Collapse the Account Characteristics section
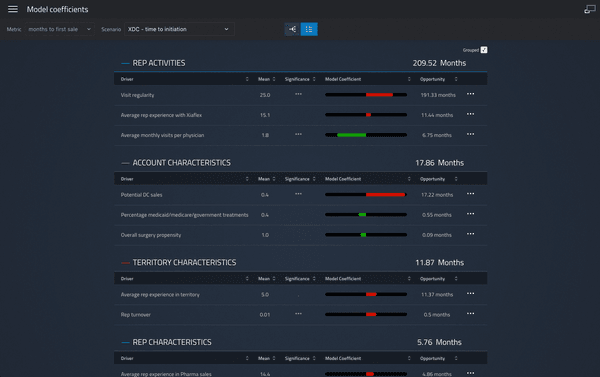The image size is (600, 377). pos(125,163)
